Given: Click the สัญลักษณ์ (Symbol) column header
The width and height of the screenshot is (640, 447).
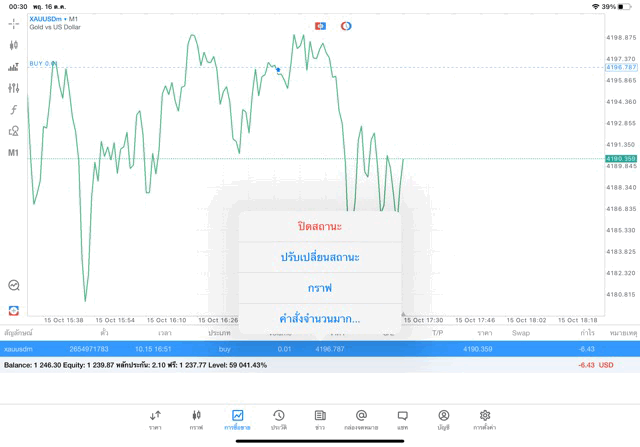Looking at the screenshot, I should pos(18,332).
